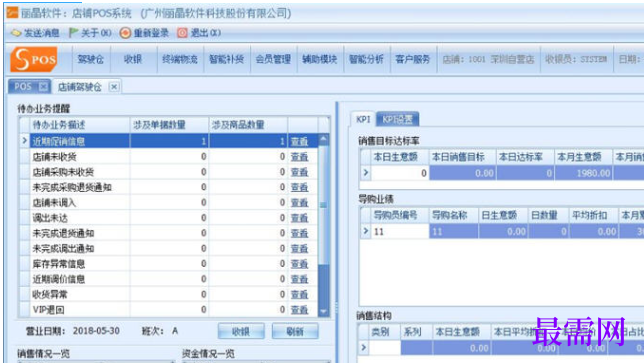The image size is (644, 363).
Task: Click row arrow in 销售目标达标率 table
Action: coord(366,173)
